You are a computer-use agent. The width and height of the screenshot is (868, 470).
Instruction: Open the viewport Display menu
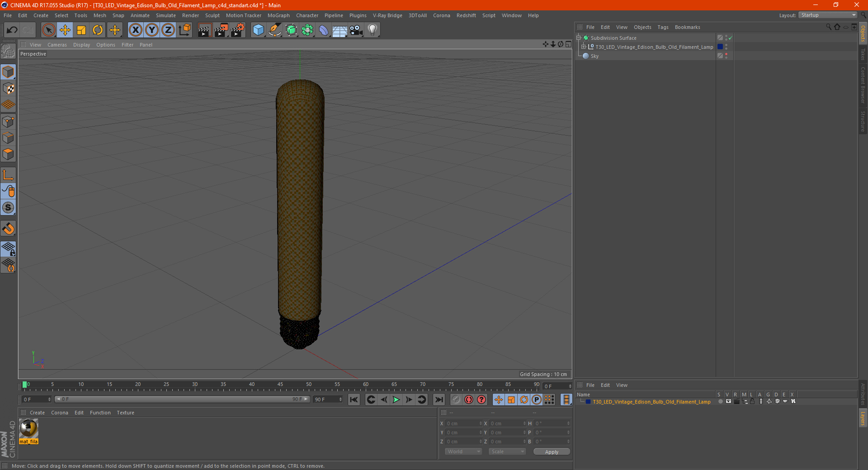coord(81,45)
